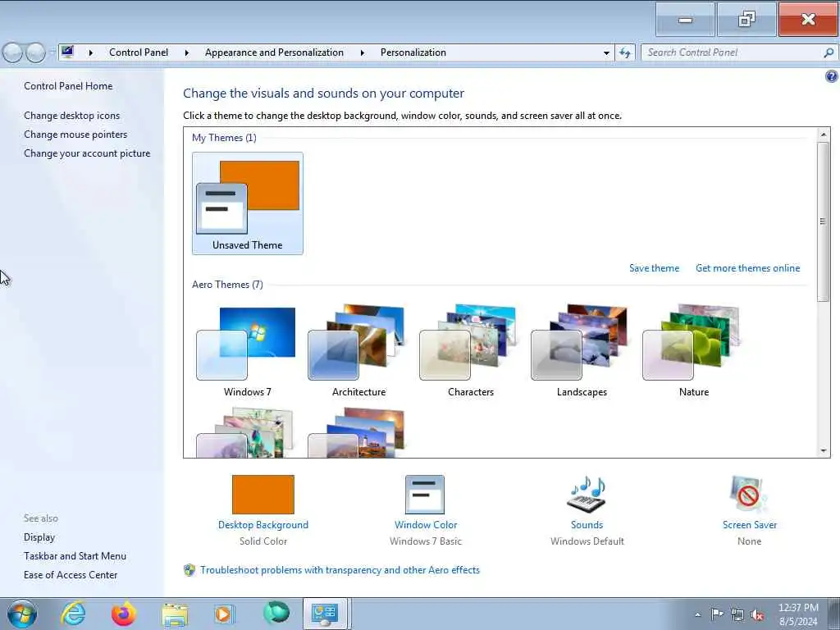Open Windows Media Player on taskbar

coord(225,614)
